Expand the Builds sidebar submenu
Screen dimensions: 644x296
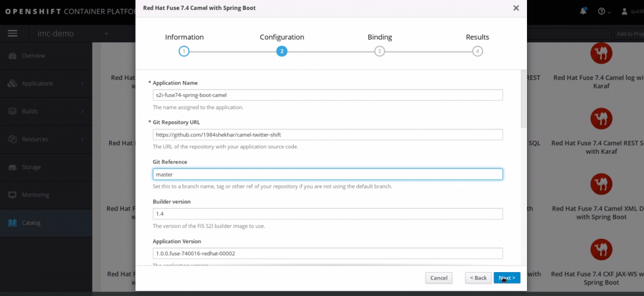(82, 111)
